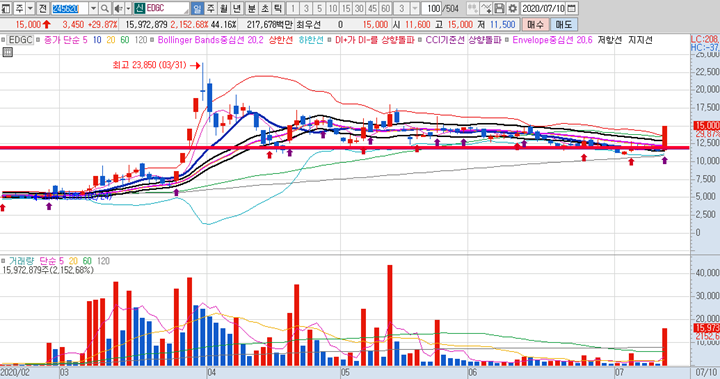
Task: Switch to 초 second chart period
Action: pos(264,8)
